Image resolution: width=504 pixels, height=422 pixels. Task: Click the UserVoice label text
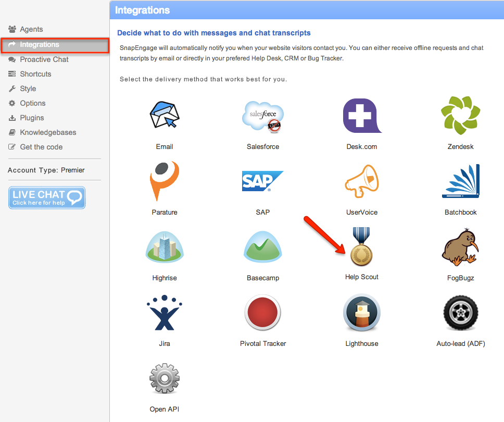(362, 212)
